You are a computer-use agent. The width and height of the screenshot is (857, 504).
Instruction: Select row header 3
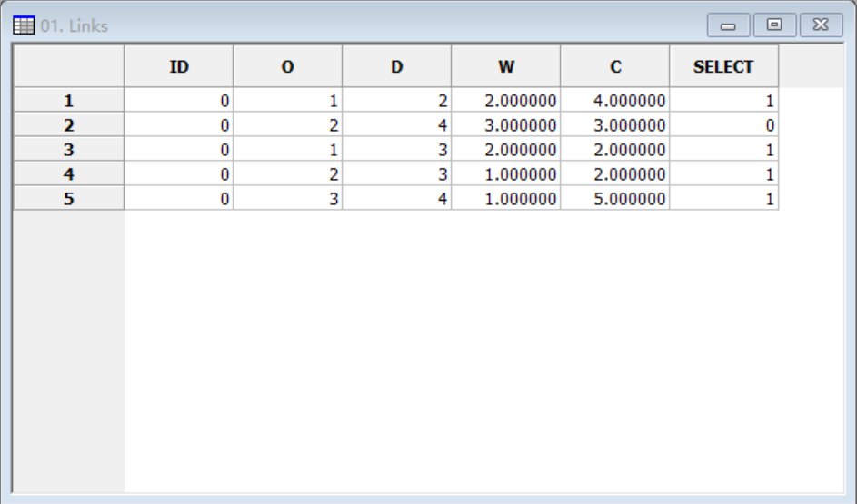click(x=69, y=150)
